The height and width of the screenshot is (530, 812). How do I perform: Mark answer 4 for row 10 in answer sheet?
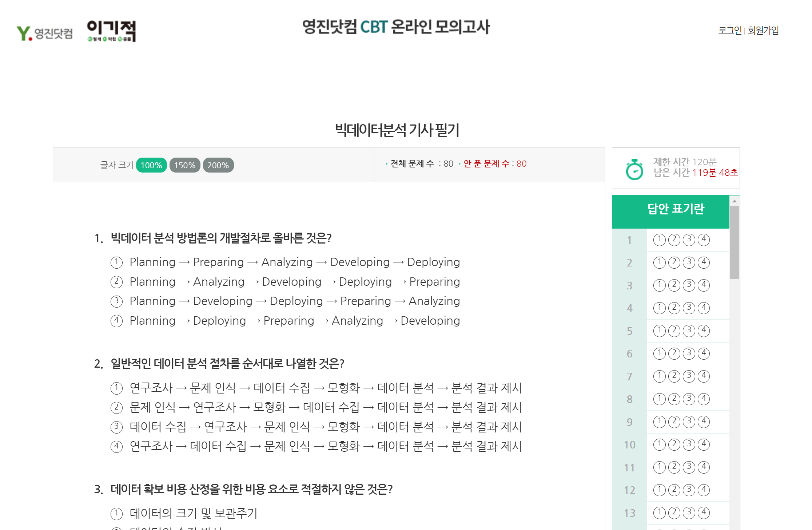pyautogui.click(x=704, y=444)
